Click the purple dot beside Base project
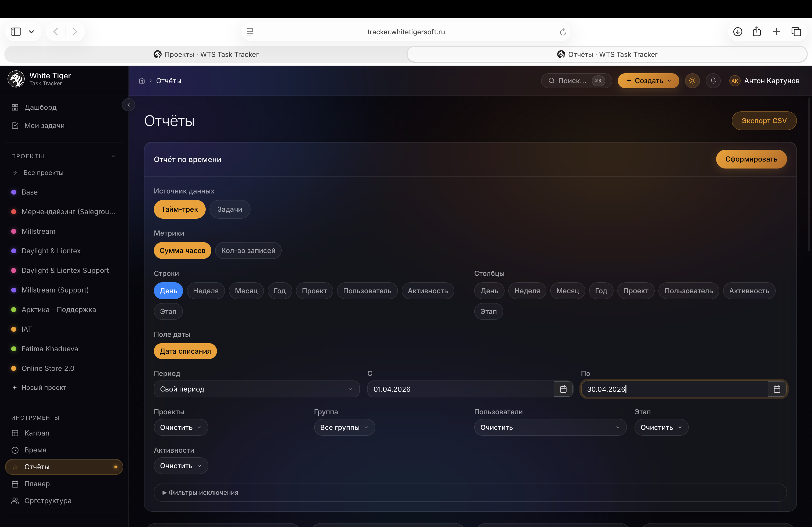The height and width of the screenshot is (527, 812). click(x=14, y=192)
